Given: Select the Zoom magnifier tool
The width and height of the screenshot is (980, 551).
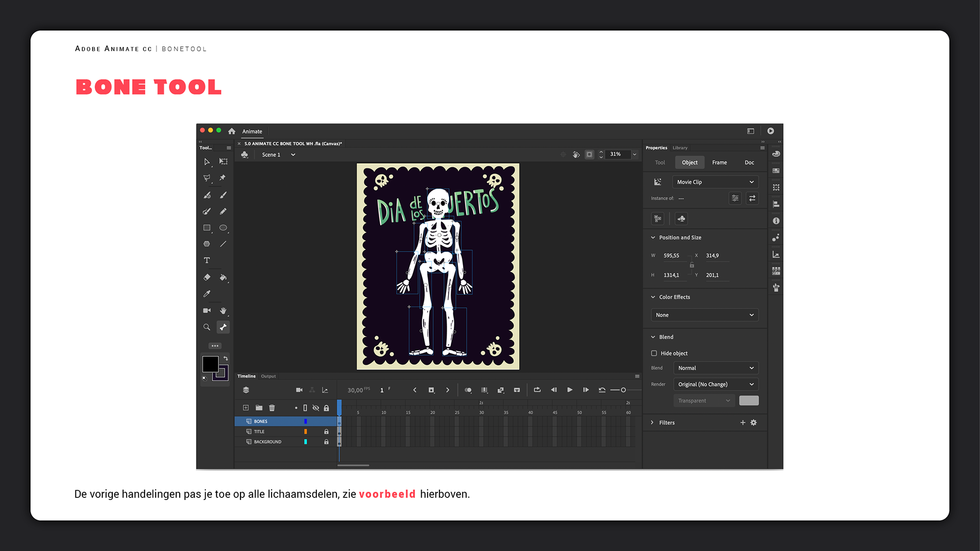Looking at the screenshot, I should point(207,327).
